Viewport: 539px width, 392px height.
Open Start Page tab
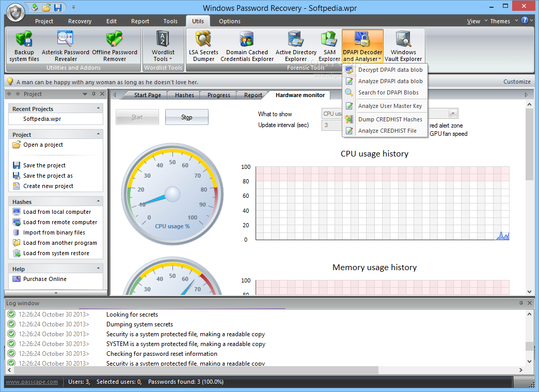(x=148, y=95)
